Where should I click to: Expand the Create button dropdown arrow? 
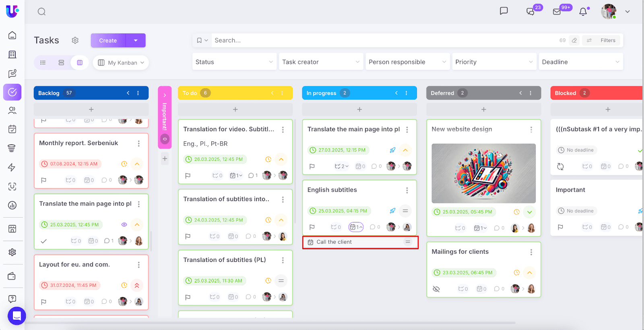click(x=136, y=40)
